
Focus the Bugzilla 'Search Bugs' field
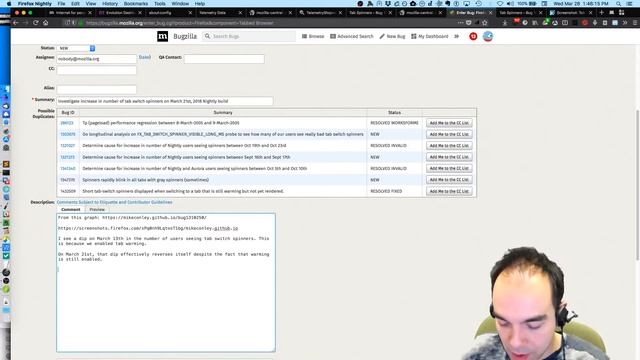[x=249, y=36]
